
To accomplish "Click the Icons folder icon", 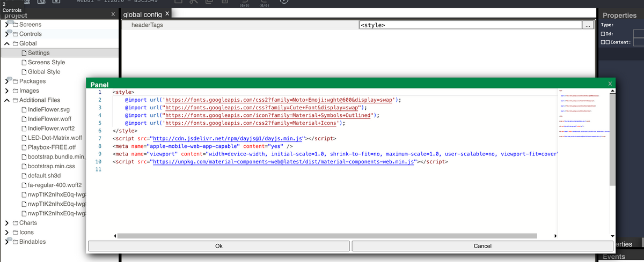I will 15,233.
